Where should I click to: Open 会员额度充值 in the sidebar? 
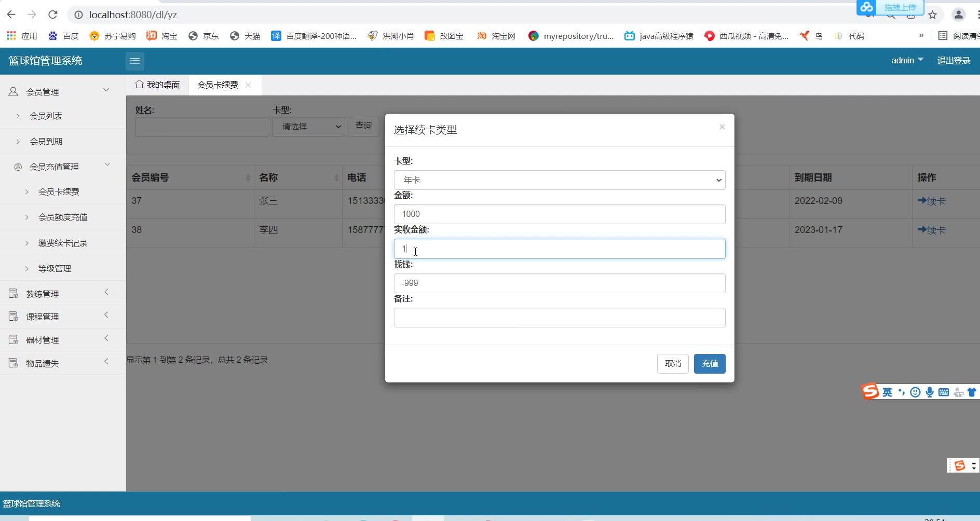[63, 217]
